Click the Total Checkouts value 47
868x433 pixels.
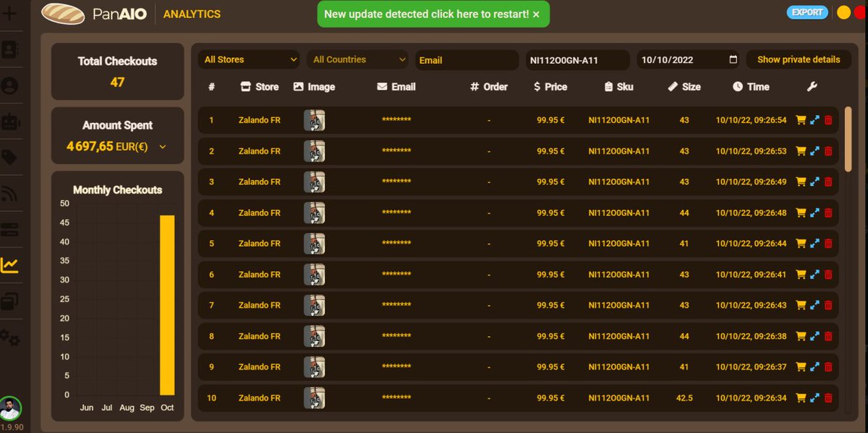point(117,82)
